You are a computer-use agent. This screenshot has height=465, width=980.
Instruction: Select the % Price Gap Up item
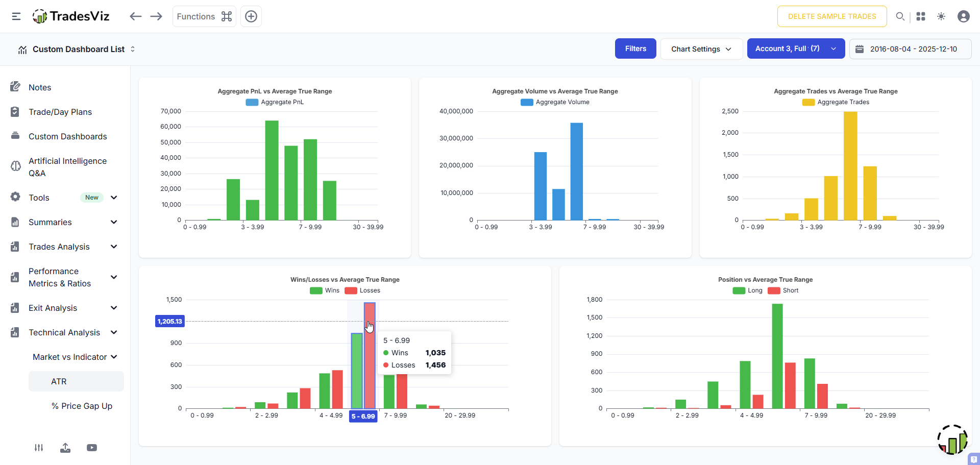82,406
